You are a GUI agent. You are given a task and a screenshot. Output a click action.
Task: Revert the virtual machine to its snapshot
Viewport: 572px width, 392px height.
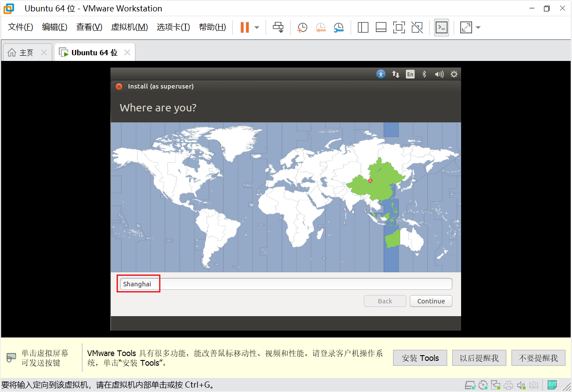[320, 28]
